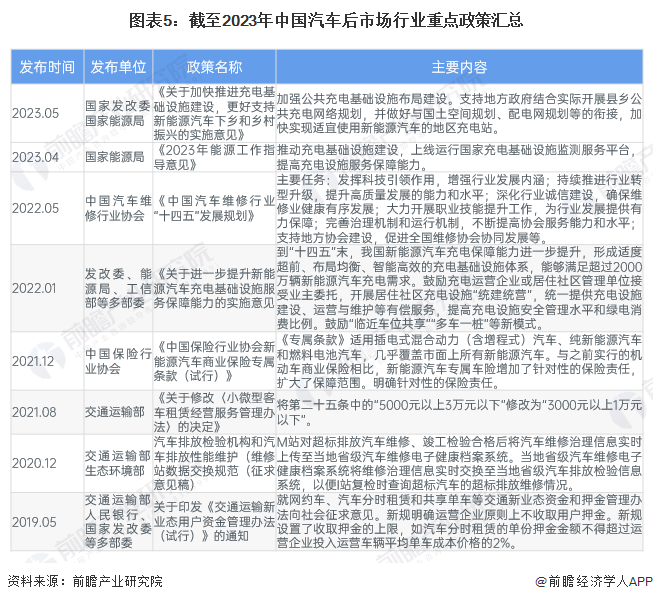Click the content cell starting 《专属条款》适用插电式混合动力

click(x=459, y=361)
